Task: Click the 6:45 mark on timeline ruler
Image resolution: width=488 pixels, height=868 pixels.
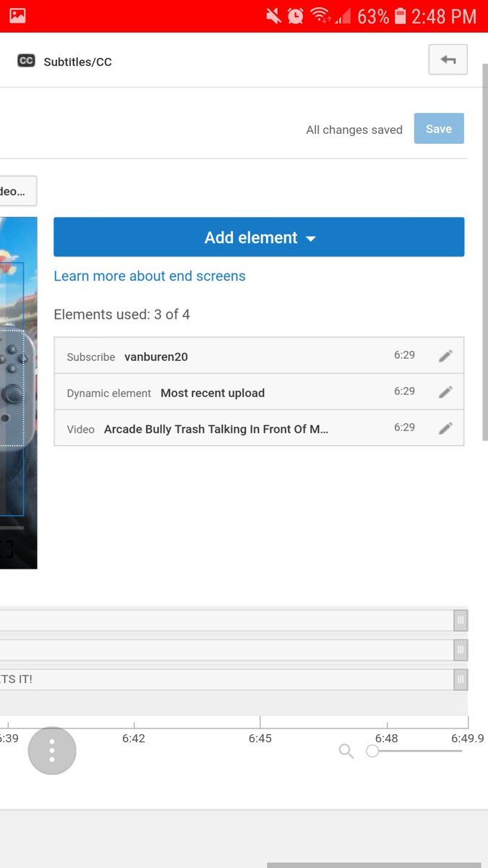Action: click(260, 739)
